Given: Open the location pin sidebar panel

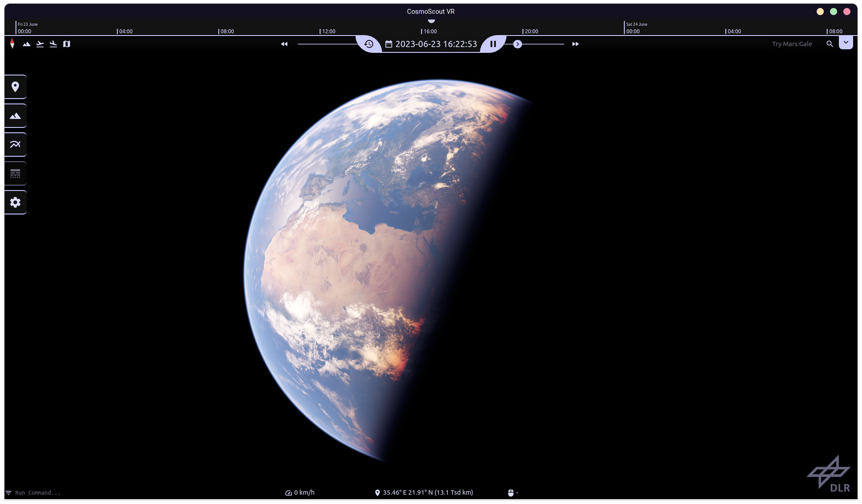Looking at the screenshot, I should click(x=16, y=87).
